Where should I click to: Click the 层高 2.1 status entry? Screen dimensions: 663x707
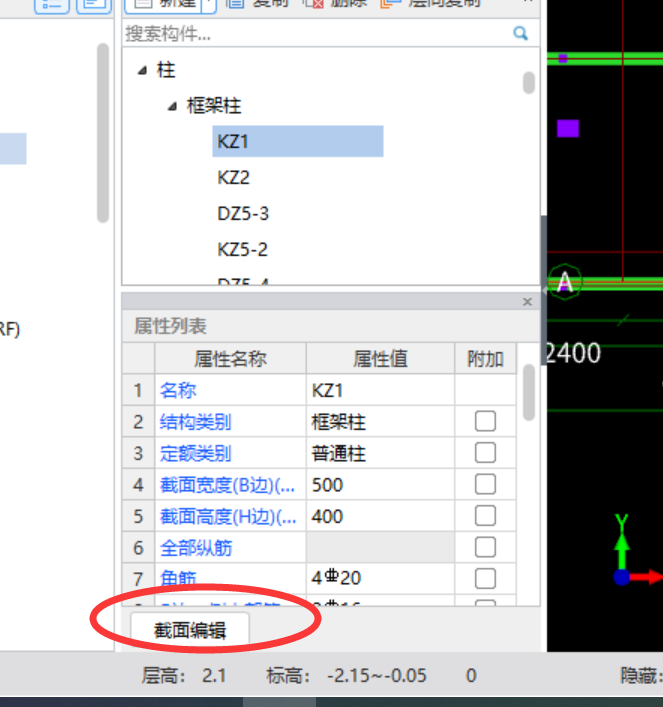pos(184,675)
